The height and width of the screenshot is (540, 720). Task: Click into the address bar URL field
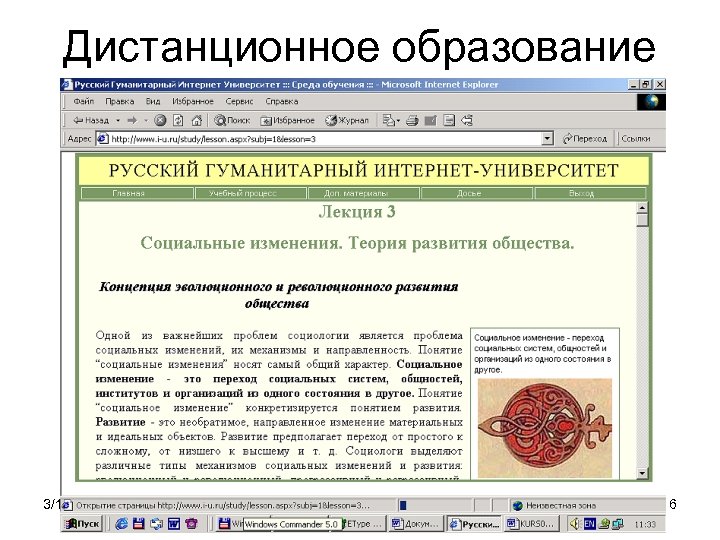tap(325, 139)
